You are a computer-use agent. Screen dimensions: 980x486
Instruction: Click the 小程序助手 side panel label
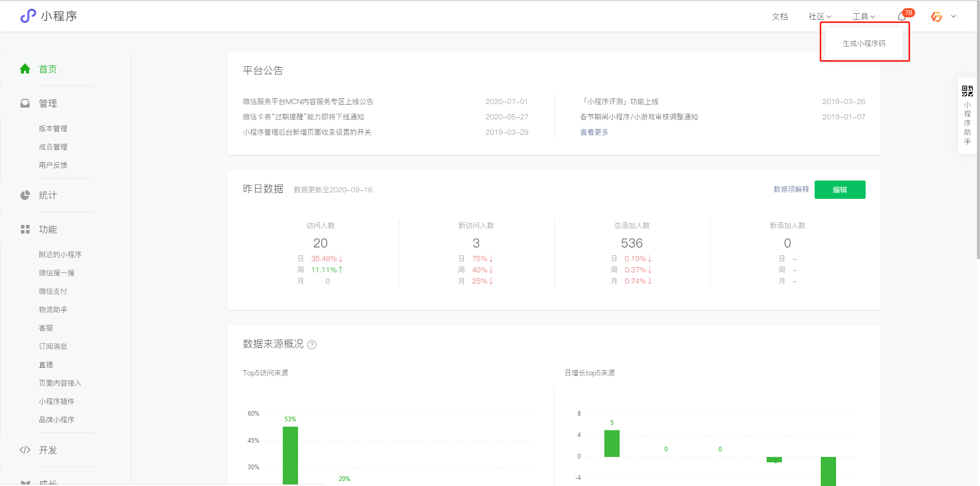click(x=967, y=123)
